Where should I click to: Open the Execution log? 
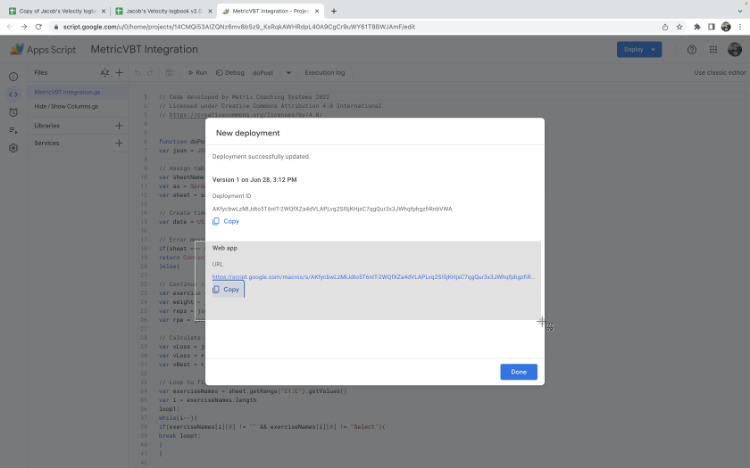(325, 73)
